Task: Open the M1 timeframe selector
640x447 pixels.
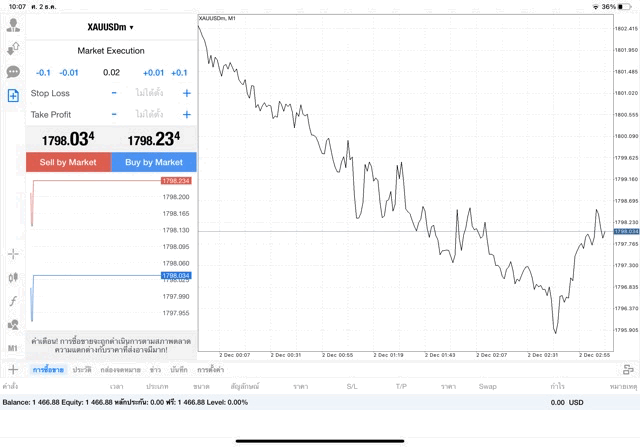Action: tap(13, 348)
